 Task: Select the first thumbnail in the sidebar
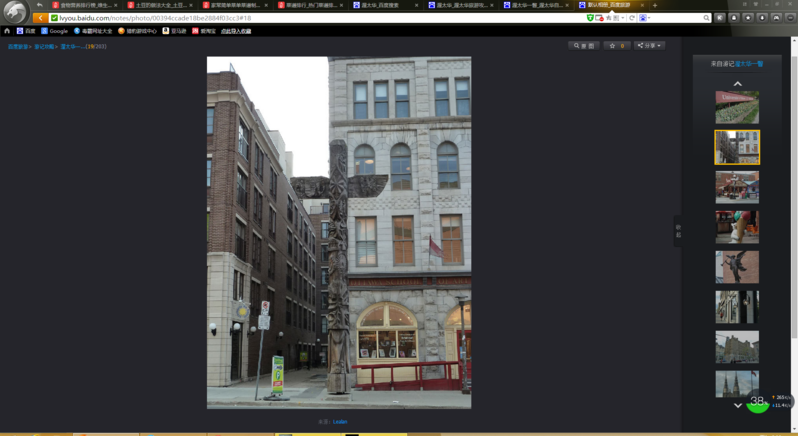coord(737,108)
